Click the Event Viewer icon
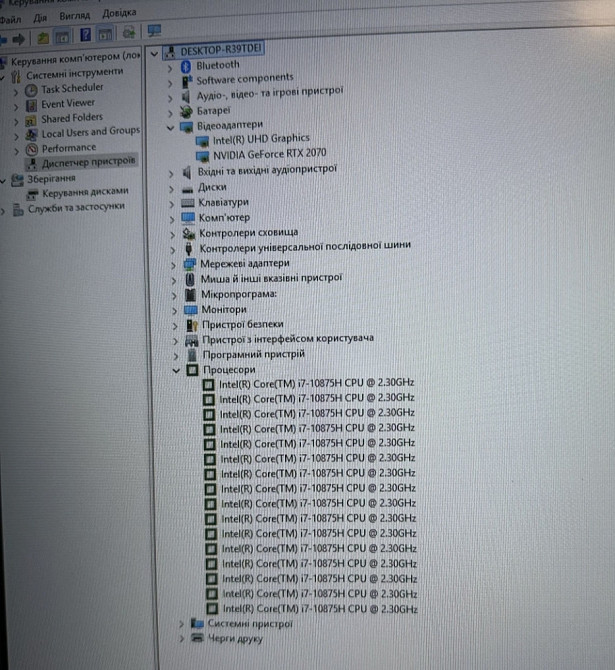This screenshot has width=615, height=670. [31, 103]
